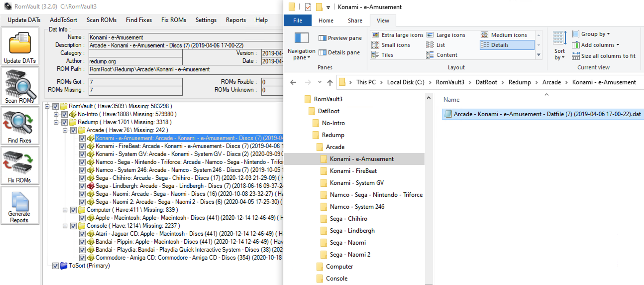Toggle checkbox for Console folder node
Image resolution: width=644 pixels, height=285 pixels.
pyautogui.click(x=73, y=226)
